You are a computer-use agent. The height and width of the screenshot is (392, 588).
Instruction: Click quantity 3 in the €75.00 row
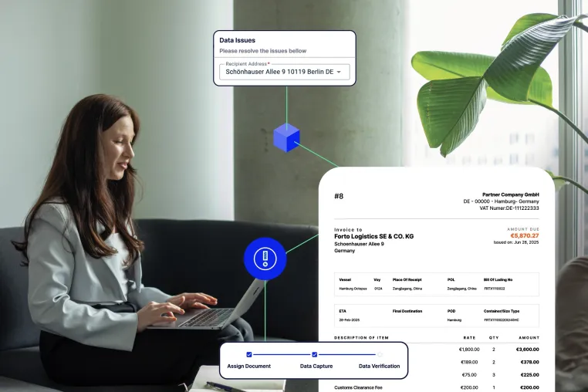coord(494,375)
